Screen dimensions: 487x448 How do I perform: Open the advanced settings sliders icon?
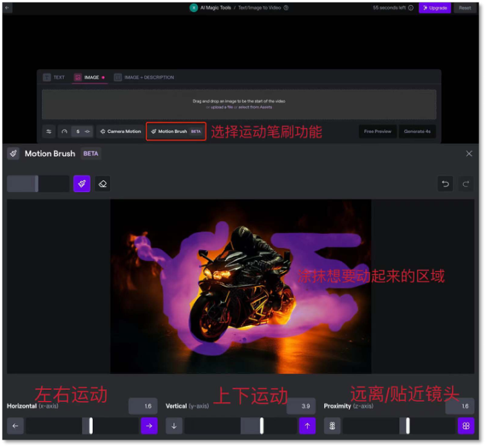49,131
